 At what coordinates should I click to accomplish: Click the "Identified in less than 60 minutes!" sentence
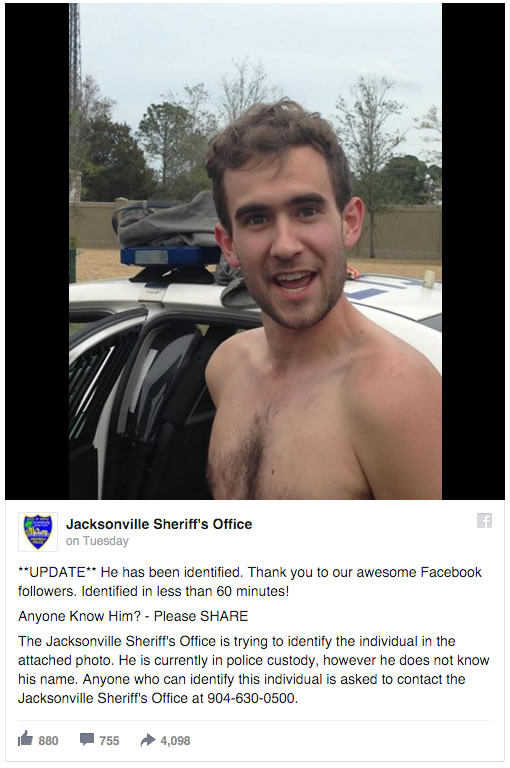(x=185, y=591)
